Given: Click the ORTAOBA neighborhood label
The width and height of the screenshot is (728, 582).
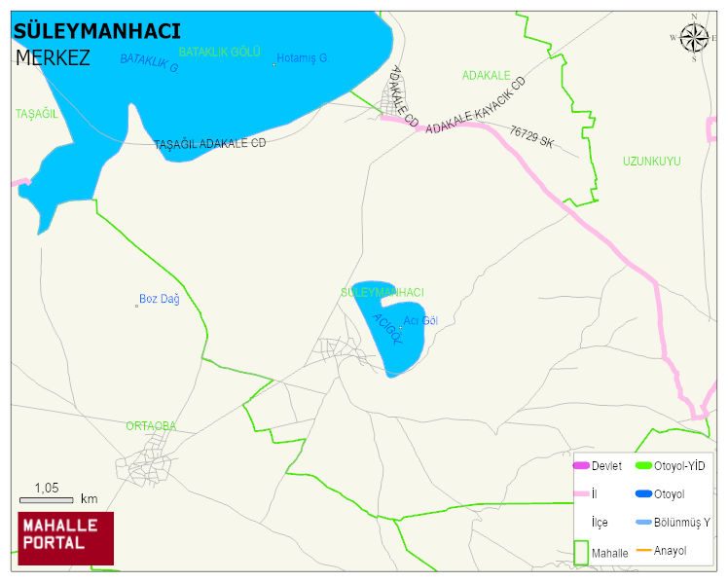Looking at the screenshot, I should (x=151, y=426).
